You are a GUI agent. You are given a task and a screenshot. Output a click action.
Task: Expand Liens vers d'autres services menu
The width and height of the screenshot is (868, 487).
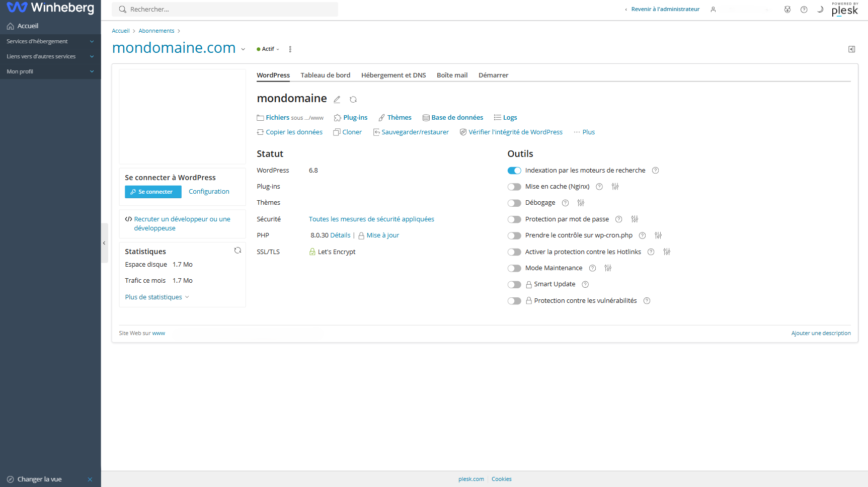click(50, 56)
